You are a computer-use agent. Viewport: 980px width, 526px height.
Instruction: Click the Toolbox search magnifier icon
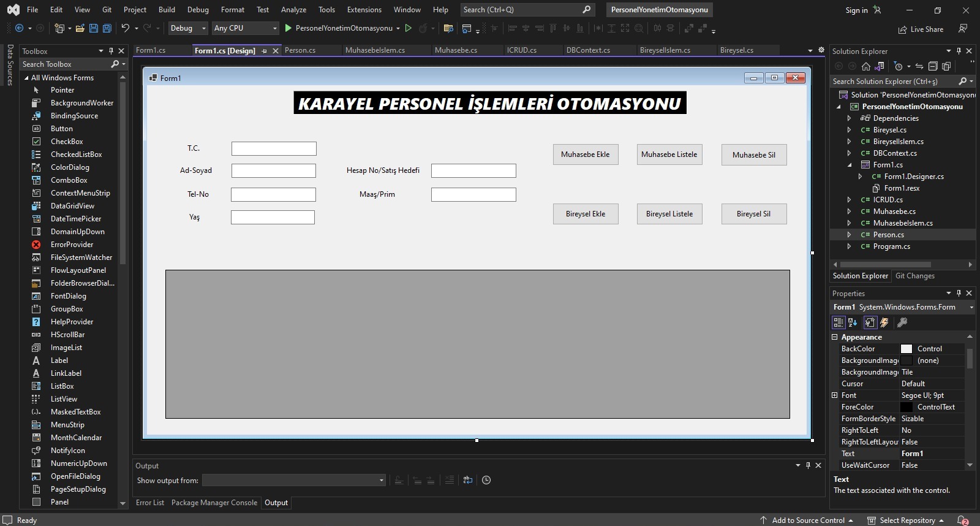click(x=115, y=64)
